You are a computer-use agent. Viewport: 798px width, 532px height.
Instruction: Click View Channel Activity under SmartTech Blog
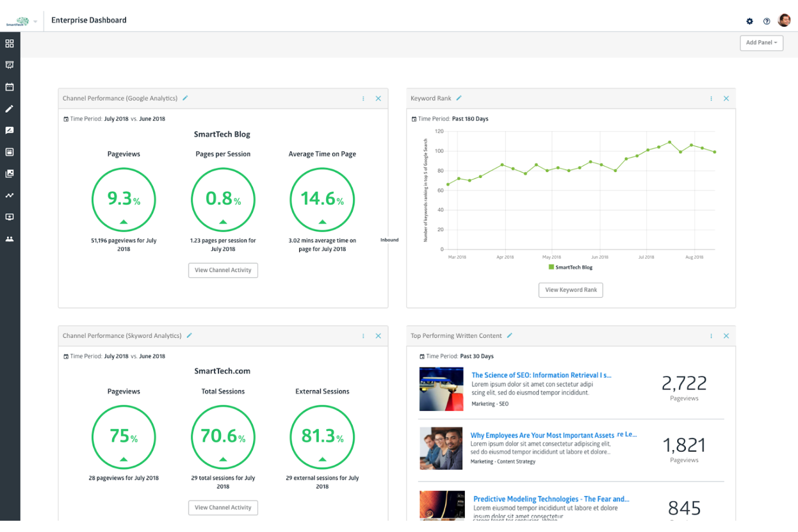pyautogui.click(x=223, y=270)
